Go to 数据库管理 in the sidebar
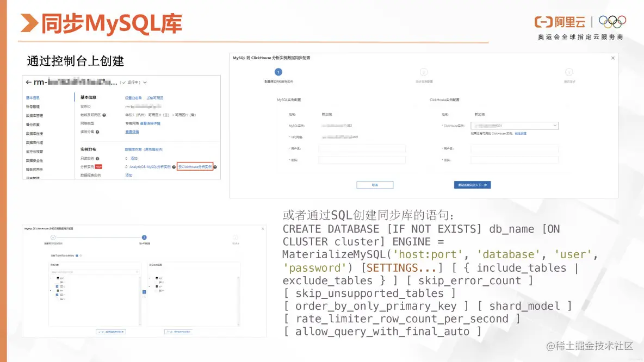Image resolution: width=644 pixels, height=362 pixels. [34, 116]
